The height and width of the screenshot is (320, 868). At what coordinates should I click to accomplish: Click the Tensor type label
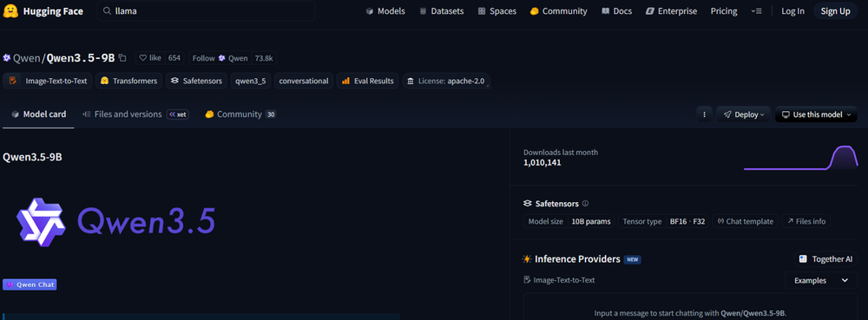click(x=642, y=221)
